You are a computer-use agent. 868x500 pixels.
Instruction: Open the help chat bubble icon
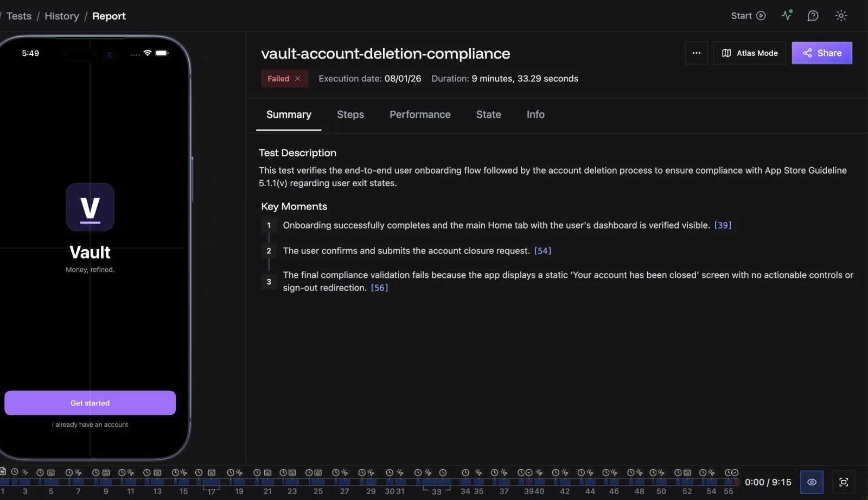(x=813, y=16)
